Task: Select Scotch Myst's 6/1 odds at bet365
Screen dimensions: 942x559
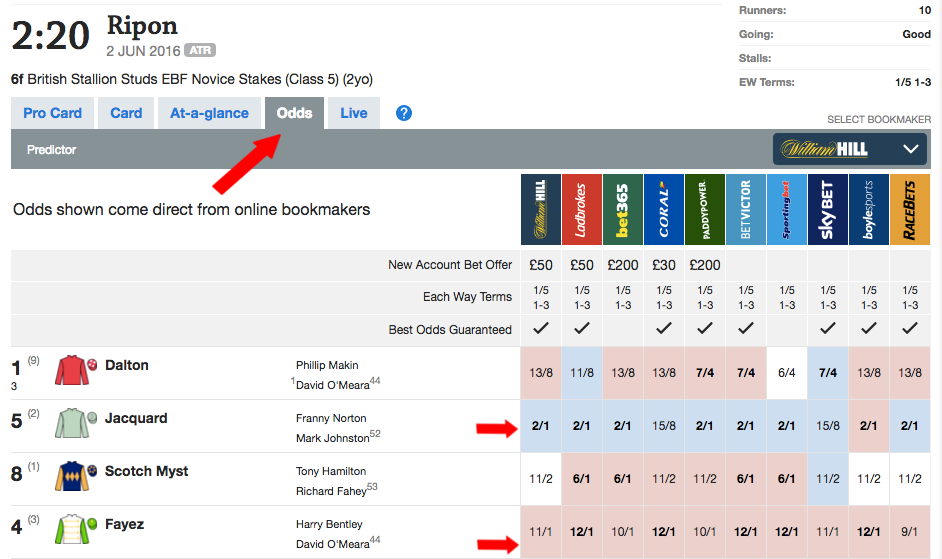Action: [622, 478]
